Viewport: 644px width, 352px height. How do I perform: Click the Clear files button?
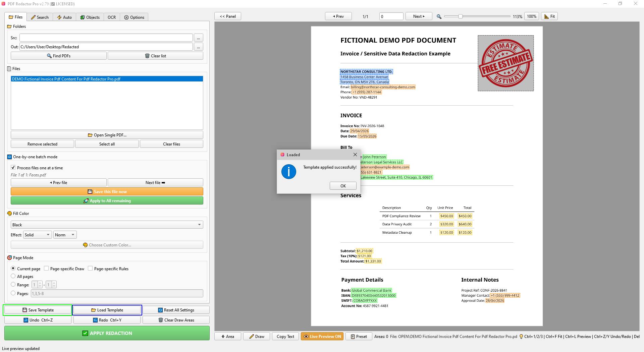point(171,144)
